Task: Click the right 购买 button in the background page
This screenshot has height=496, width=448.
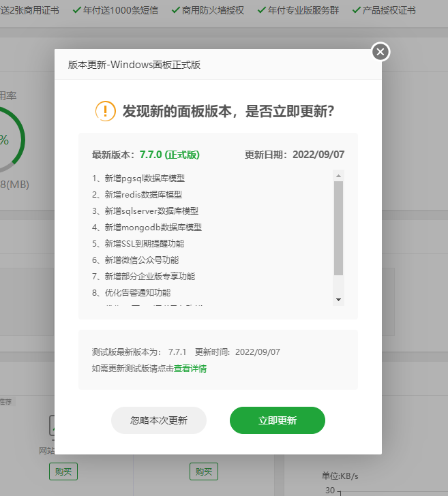Action: coord(204,471)
